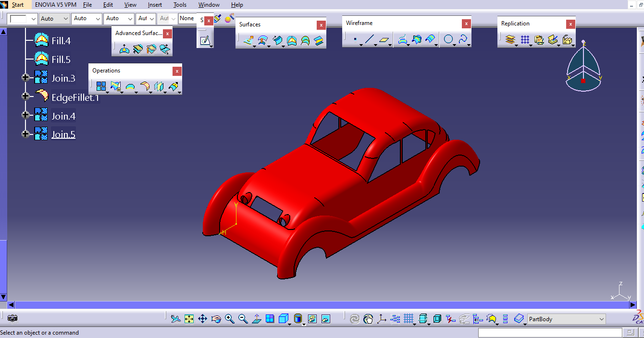The image size is (644, 338).
Task: Click the Boundary tool in Operations toolbar
Action: (x=130, y=86)
